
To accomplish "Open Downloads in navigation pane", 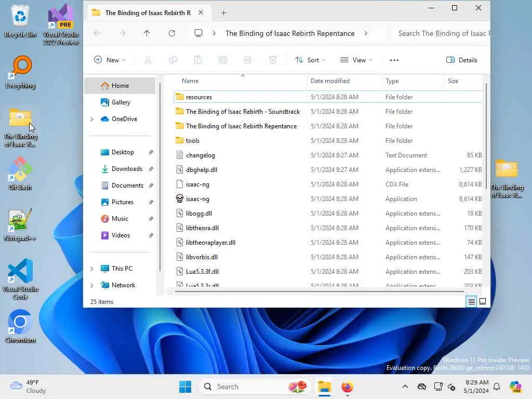I will pos(119,169).
